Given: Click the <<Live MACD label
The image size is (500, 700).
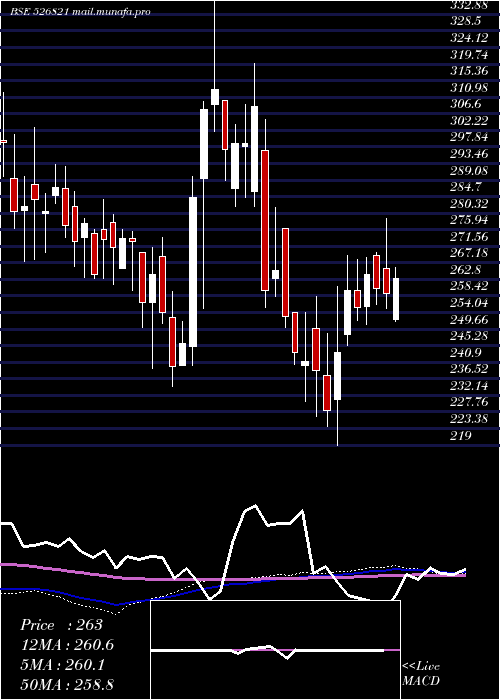Looking at the screenshot, I should coord(421,674).
